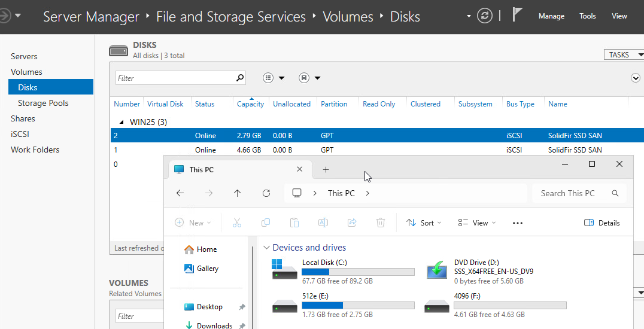Open the notifications flag in Server Manager
The height and width of the screenshot is (329, 644).
pyautogui.click(x=517, y=15)
